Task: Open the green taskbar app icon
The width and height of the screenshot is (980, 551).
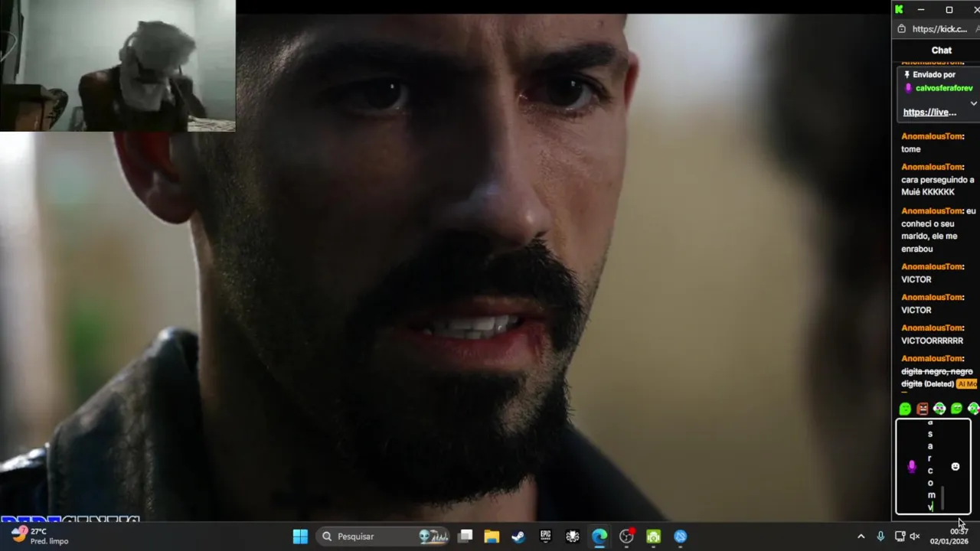Action: (653, 536)
